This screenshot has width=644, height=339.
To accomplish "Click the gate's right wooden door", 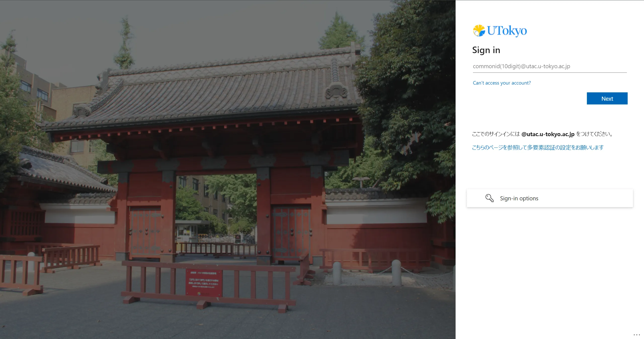I will [x=291, y=232].
